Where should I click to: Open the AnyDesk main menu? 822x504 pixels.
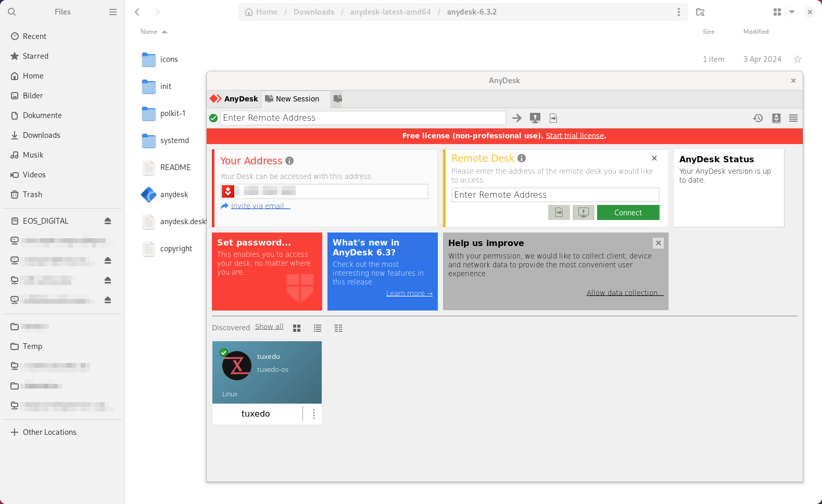tap(793, 118)
